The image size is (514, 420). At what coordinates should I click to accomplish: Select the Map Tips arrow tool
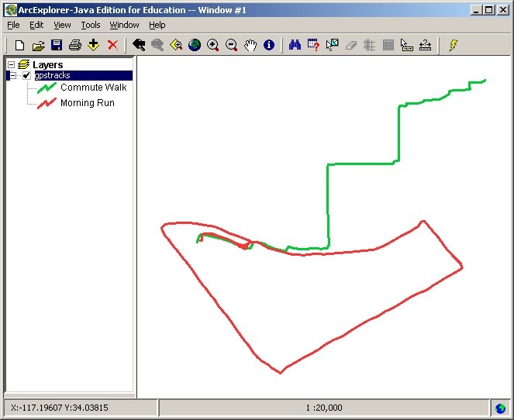(406, 45)
